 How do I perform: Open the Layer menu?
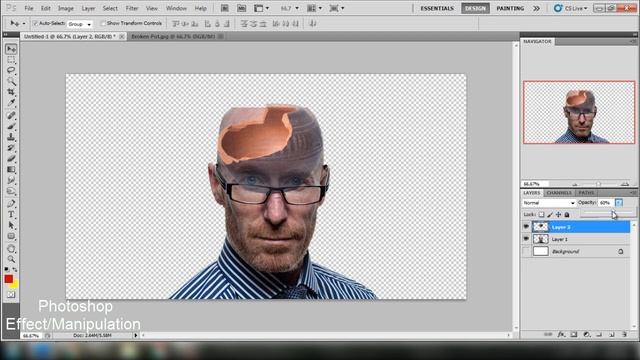tap(88, 8)
